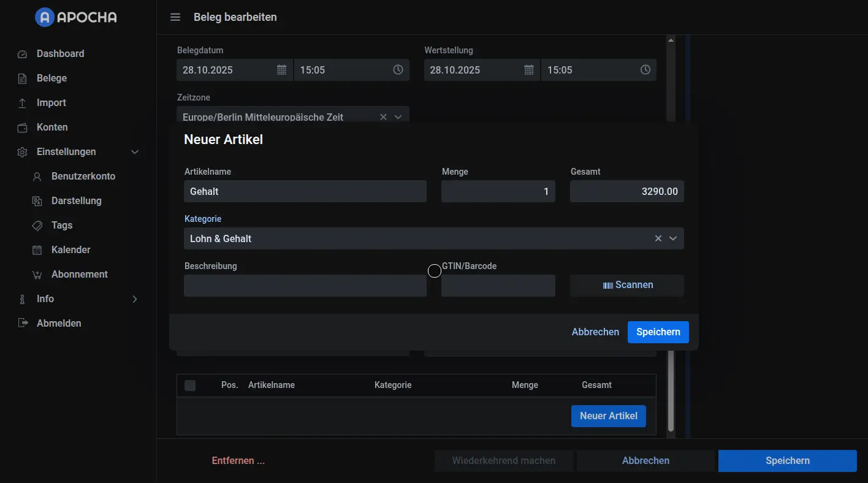Expand the Info menu section
Screen dimensions: 868x483
click(135, 299)
